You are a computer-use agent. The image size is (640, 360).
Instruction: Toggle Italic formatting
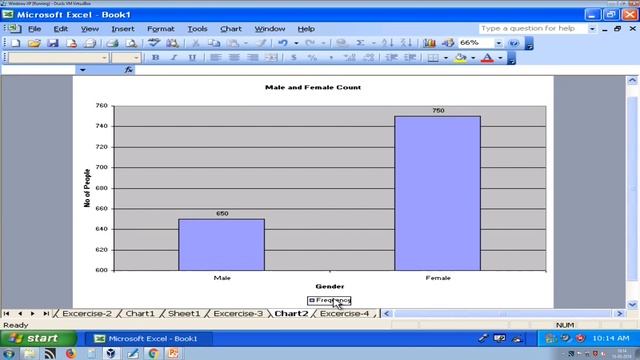tap(174, 58)
